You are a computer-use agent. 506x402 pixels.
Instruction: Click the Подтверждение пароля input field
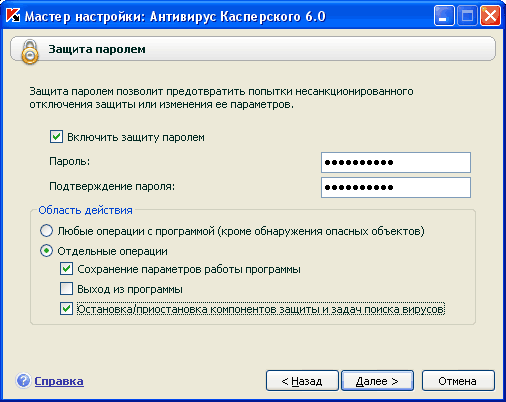tap(396, 187)
